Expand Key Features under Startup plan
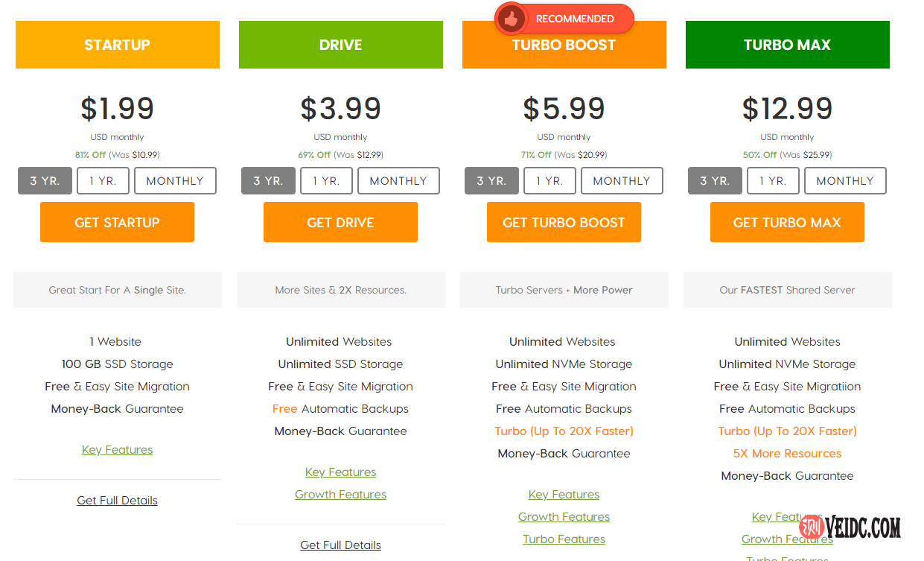Image resolution: width=924 pixels, height=561 pixels. (117, 450)
